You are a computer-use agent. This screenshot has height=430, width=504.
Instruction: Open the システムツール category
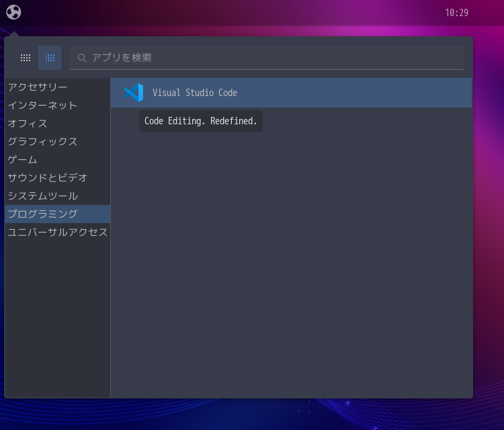pyautogui.click(x=58, y=196)
